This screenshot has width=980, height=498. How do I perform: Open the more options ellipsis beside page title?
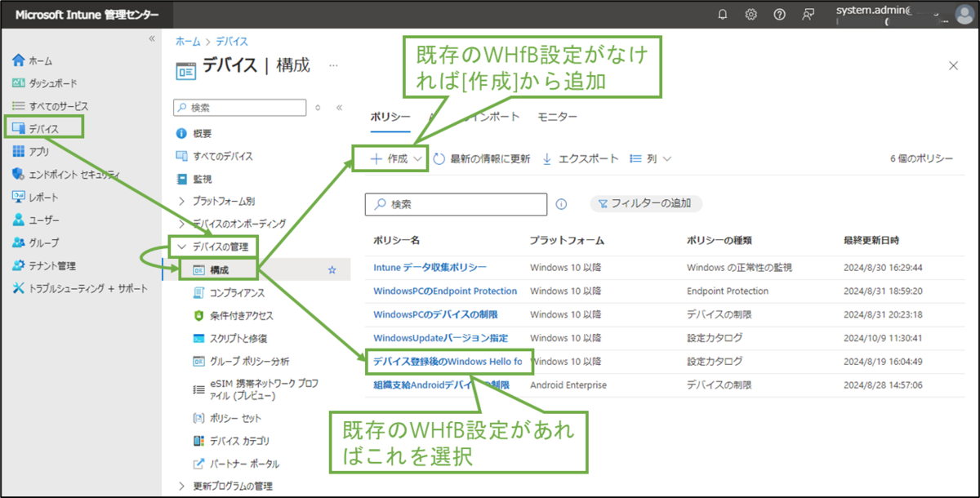tap(332, 64)
